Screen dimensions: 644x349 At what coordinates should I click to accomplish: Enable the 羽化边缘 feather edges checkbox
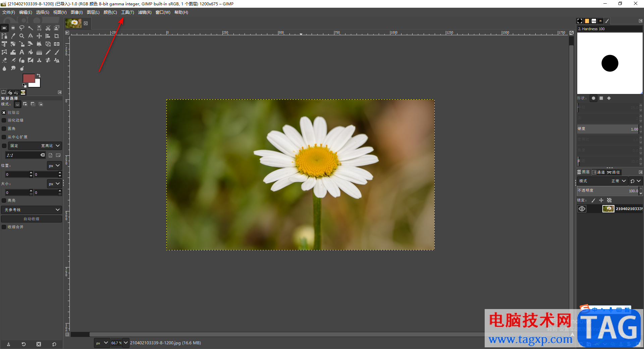click(x=4, y=120)
